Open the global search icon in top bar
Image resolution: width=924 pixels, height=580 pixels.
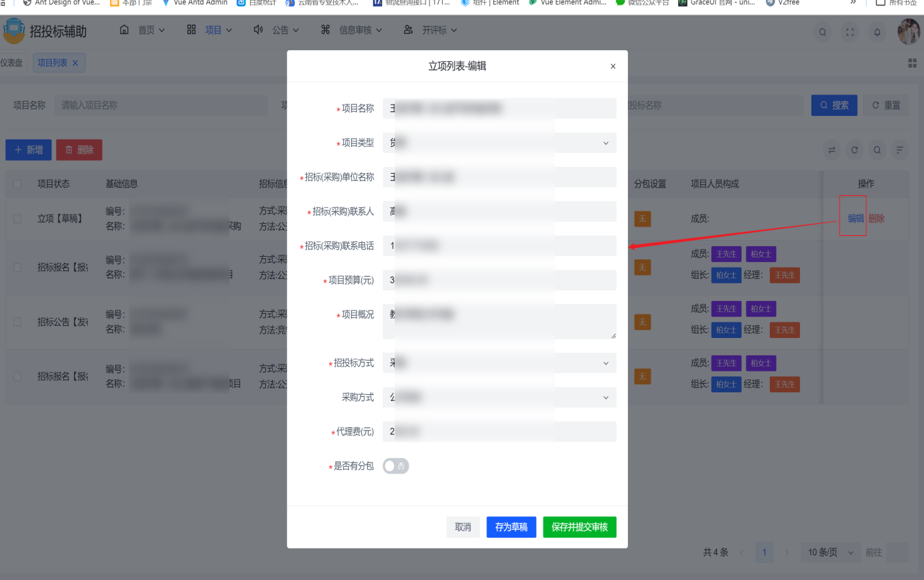click(822, 32)
